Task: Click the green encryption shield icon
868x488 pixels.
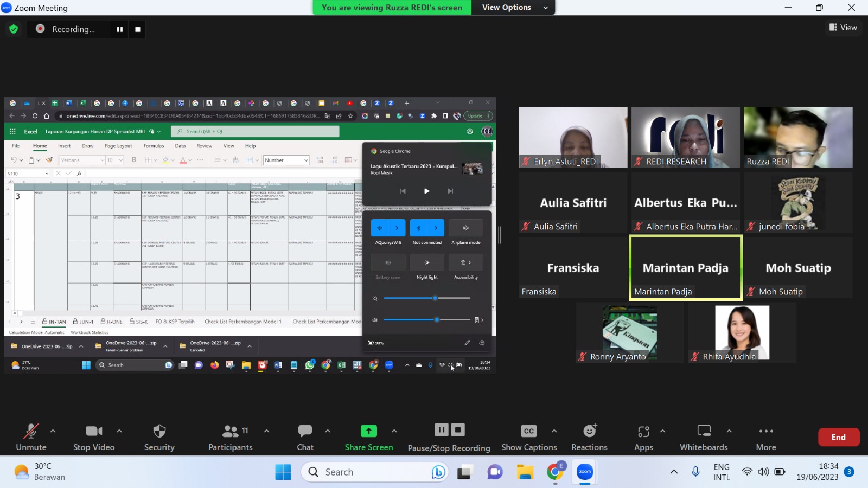Action: (14, 29)
